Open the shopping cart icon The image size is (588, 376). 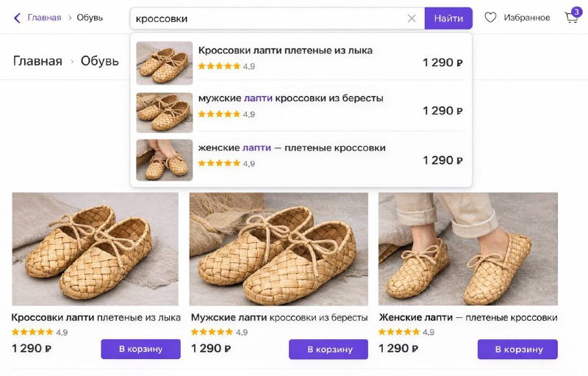point(571,18)
